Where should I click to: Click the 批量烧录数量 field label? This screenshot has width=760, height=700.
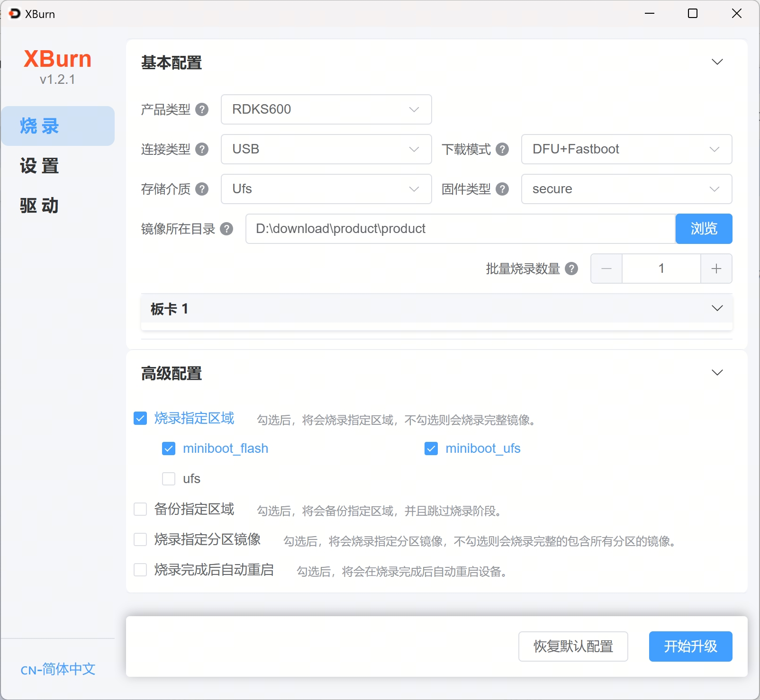[523, 269]
